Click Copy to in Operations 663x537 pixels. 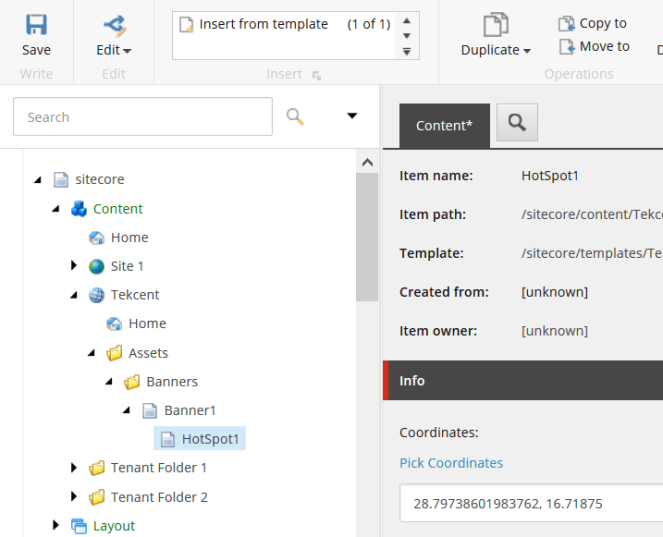[x=593, y=23]
